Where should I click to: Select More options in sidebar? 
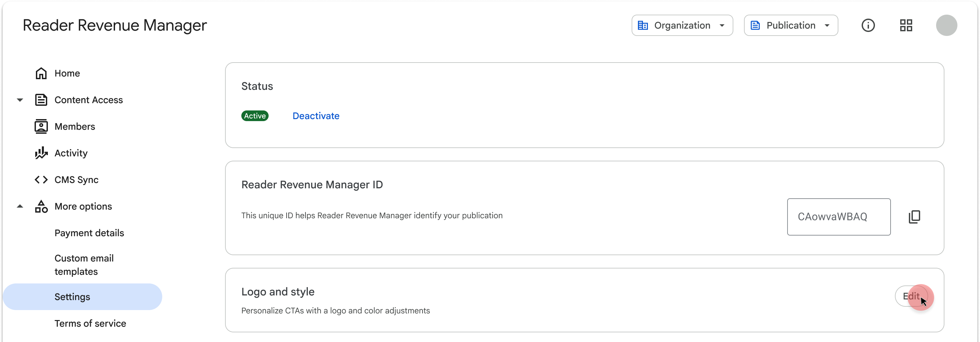click(83, 206)
